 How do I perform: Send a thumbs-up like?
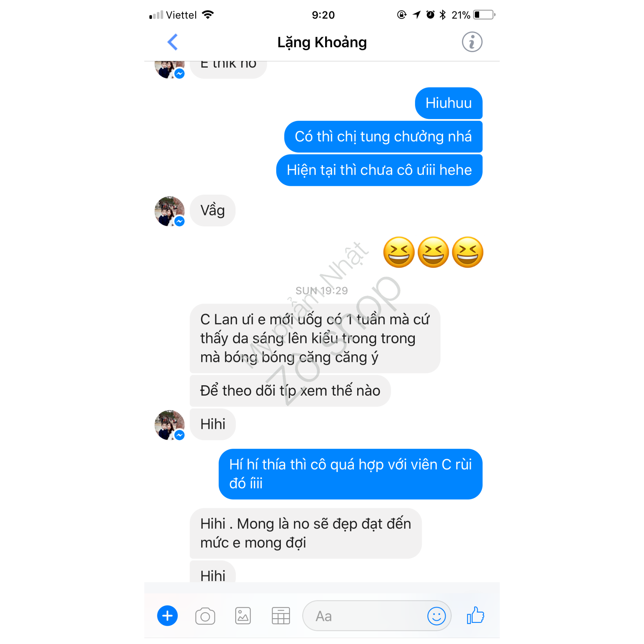[x=475, y=615]
